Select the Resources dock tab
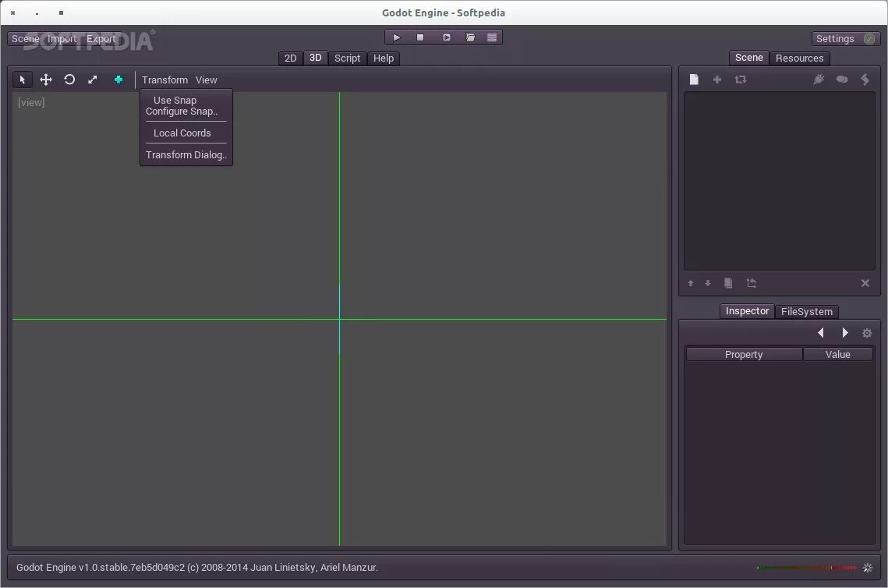Image resolution: width=888 pixels, height=588 pixels. click(800, 58)
